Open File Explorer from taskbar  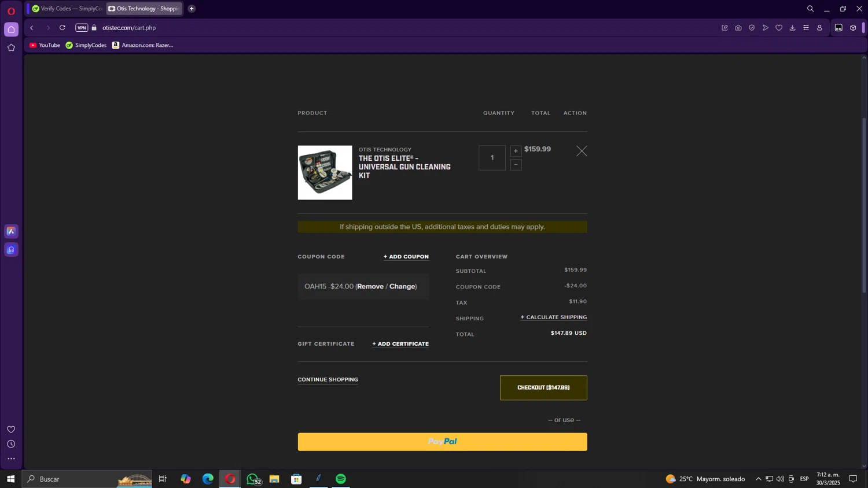pos(274,479)
